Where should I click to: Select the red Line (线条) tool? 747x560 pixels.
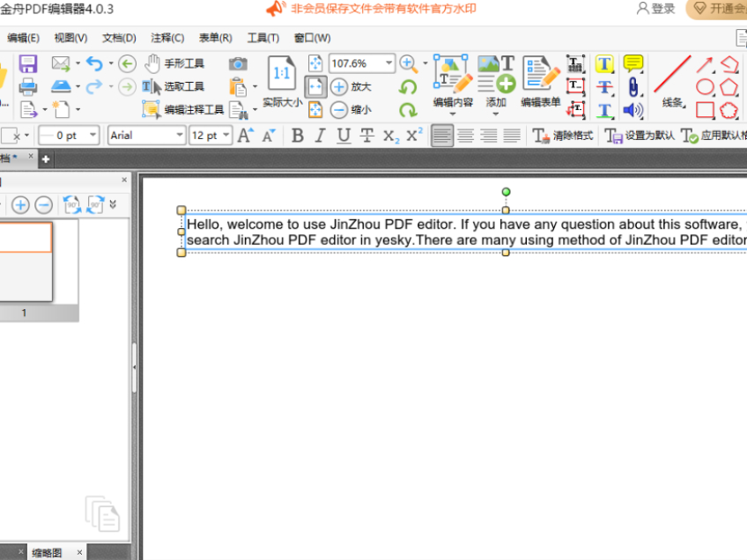pos(672,81)
